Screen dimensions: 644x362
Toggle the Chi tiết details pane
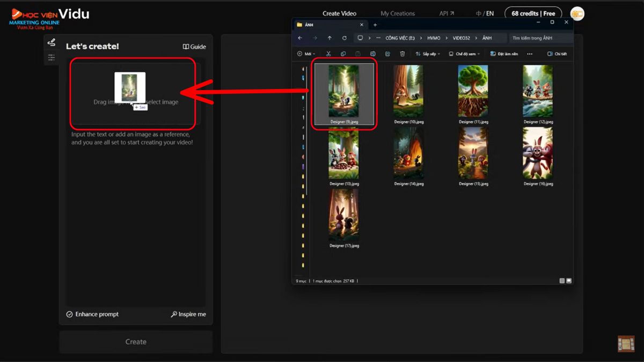pyautogui.click(x=557, y=54)
